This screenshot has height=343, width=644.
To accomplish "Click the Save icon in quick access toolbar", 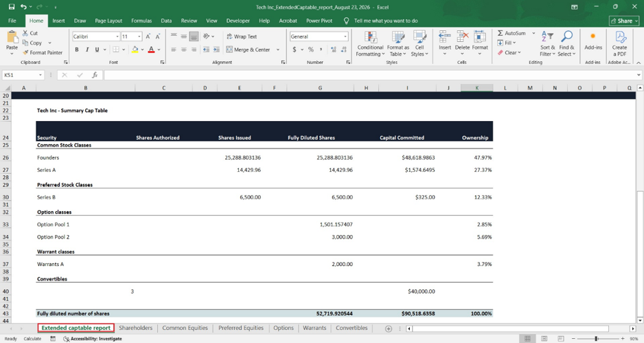I will [12, 7].
